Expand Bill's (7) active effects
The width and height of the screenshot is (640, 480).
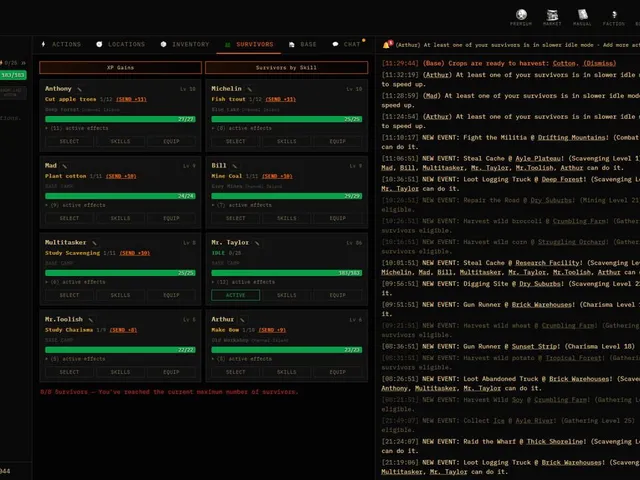[x=242, y=205]
